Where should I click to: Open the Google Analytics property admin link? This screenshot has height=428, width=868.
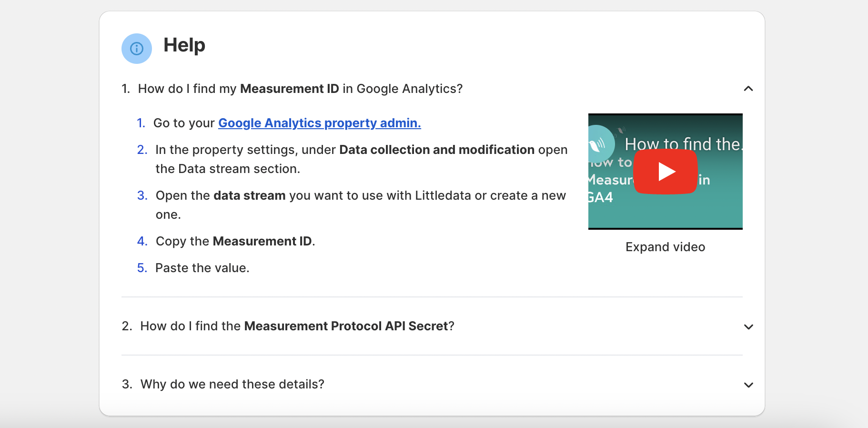coord(320,123)
